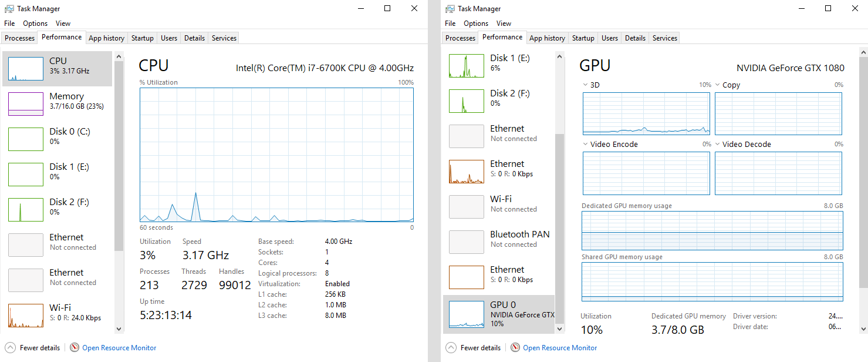This screenshot has width=868, height=362.
Task: Switch to App history tab in left window
Action: 106,38
